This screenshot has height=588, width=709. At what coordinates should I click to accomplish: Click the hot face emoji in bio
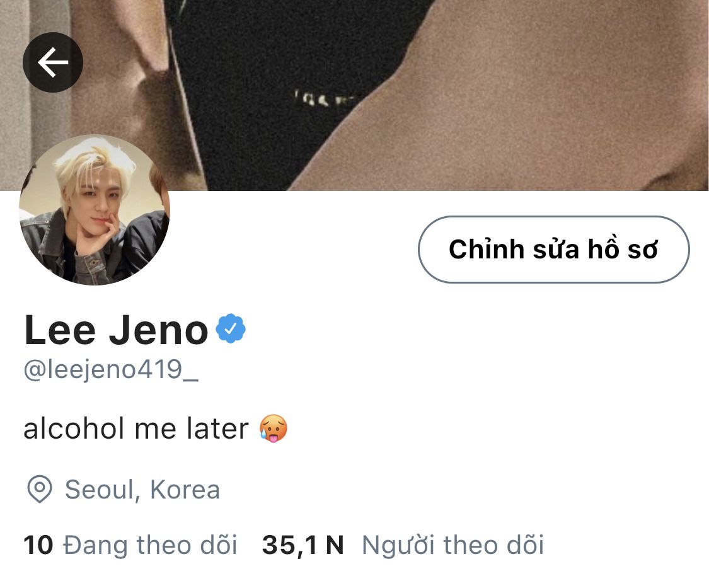coord(273,429)
